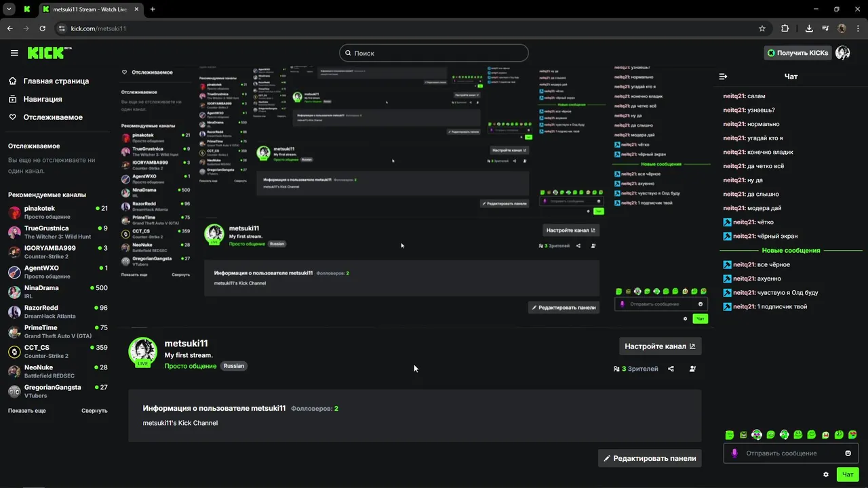Screen dimensions: 868x488
Task: Click the site info icon in the address bar
Action: (x=61, y=28)
